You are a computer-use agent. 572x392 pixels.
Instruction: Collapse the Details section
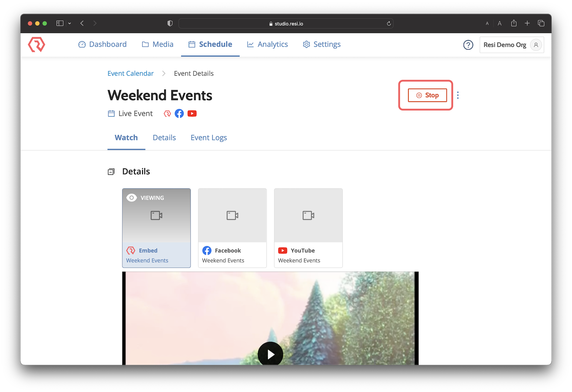click(111, 172)
